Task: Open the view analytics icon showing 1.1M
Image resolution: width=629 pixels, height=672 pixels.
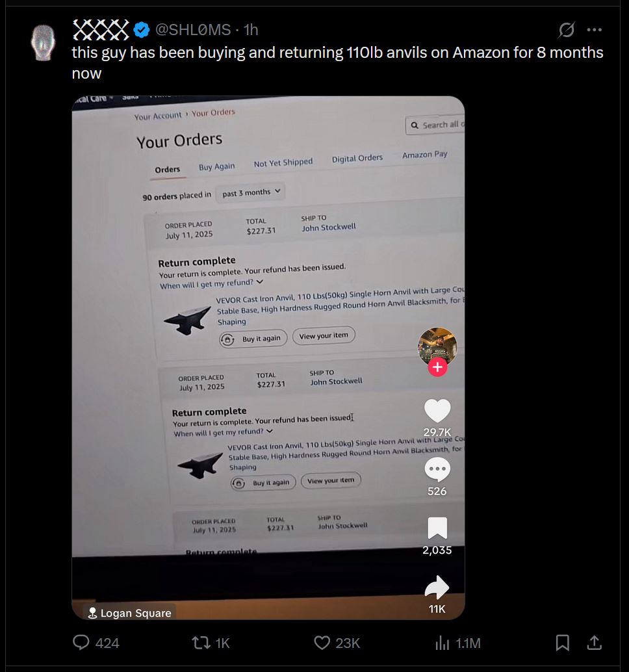Action: [x=443, y=642]
